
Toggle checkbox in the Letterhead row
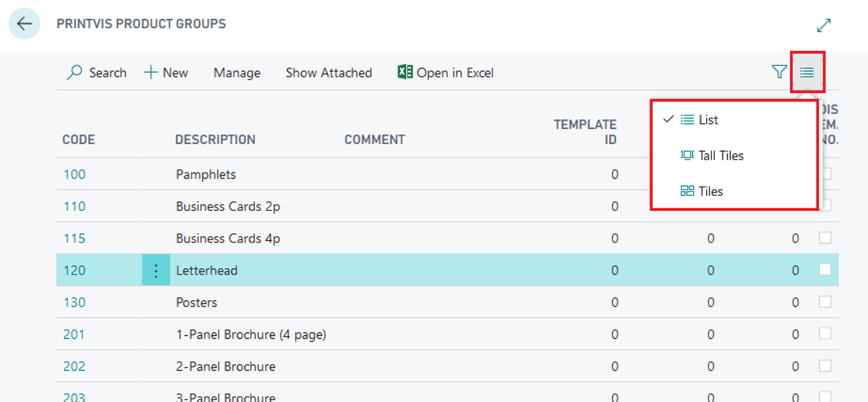(x=825, y=270)
